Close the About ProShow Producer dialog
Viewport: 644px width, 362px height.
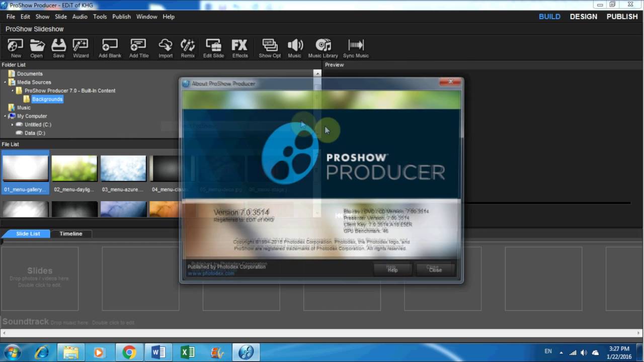coord(450,82)
